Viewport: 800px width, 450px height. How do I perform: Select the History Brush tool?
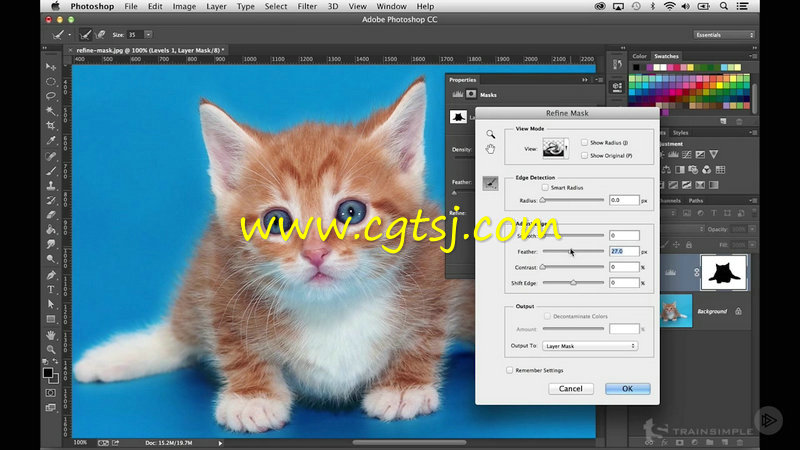pyautogui.click(x=51, y=201)
